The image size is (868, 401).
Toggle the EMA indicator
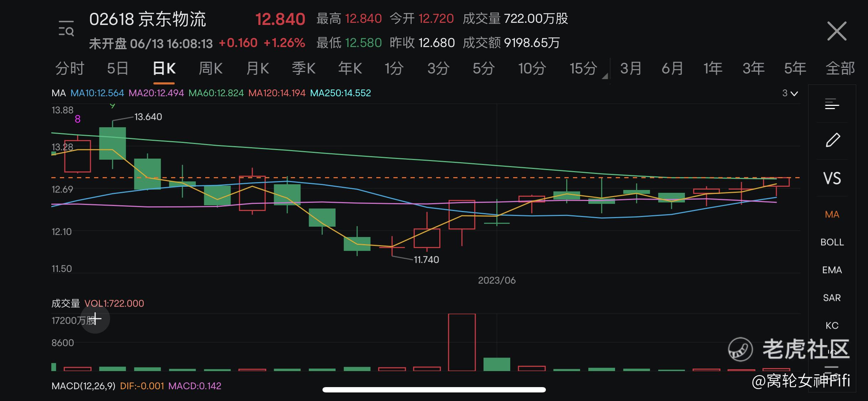click(x=832, y=270)
